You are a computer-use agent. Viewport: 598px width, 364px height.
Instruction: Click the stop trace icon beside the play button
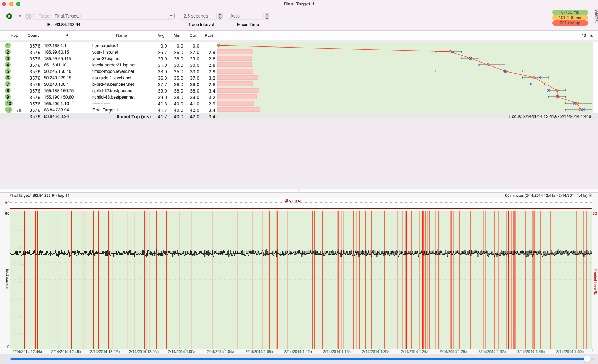[29, 16]
